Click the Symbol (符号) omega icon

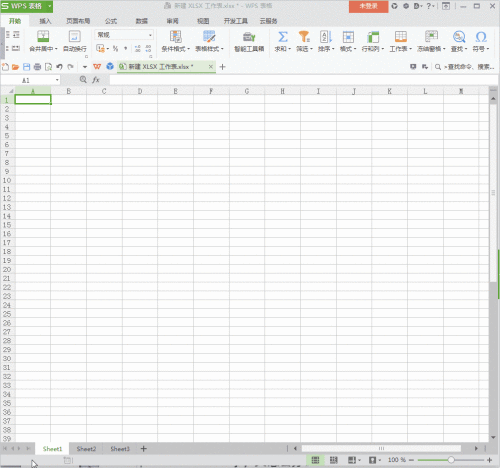point(481,37)
